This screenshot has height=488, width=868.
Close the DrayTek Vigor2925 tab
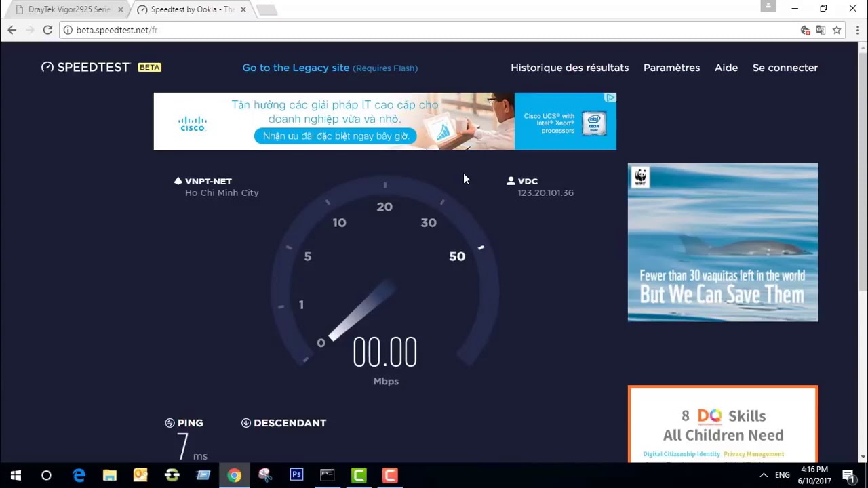121,9
